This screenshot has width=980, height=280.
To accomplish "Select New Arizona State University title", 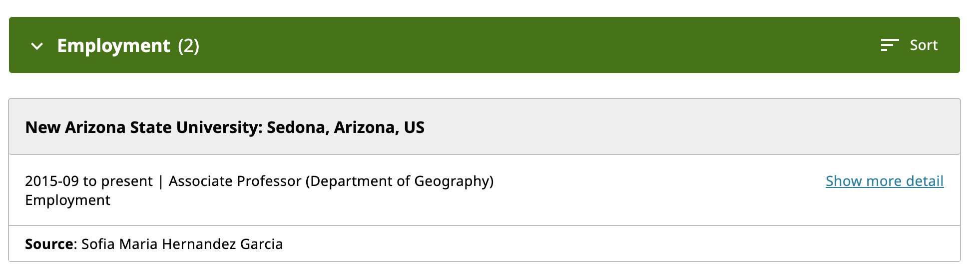I will (x=143, y=127).
